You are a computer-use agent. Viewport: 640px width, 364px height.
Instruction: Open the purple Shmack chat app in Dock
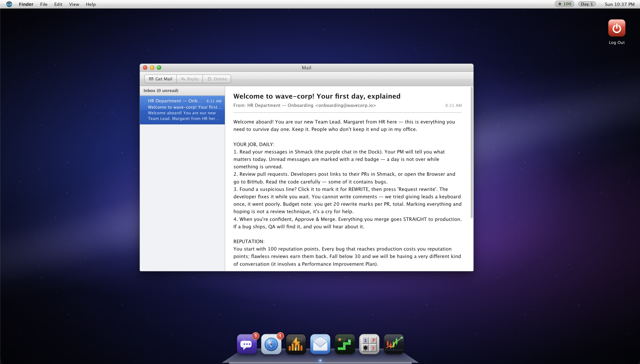(x=247, y=344)
